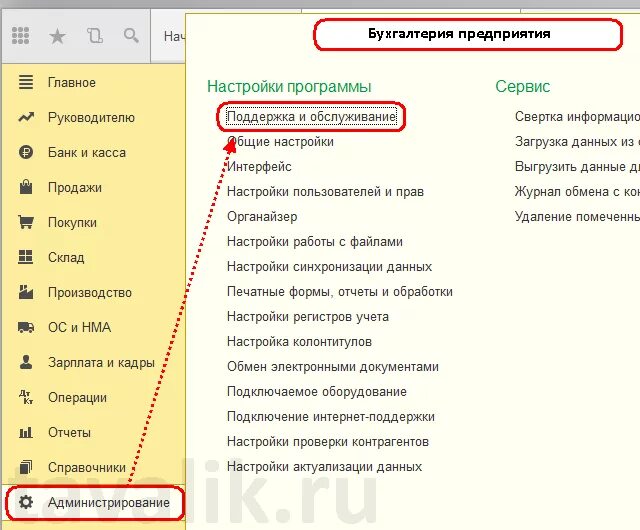Viewport: 640px width, 530px height.
Task: Open Общие настройки link
Action: [x=280, y=142]
